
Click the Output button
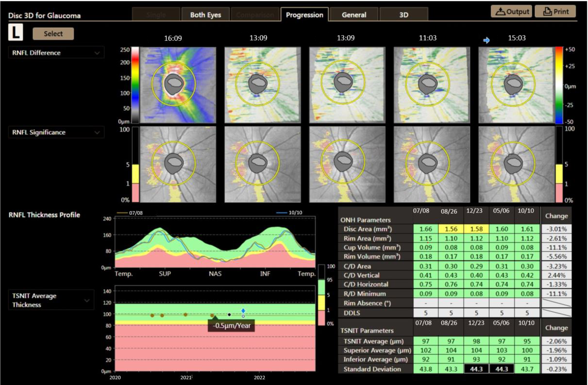point(512,11)
